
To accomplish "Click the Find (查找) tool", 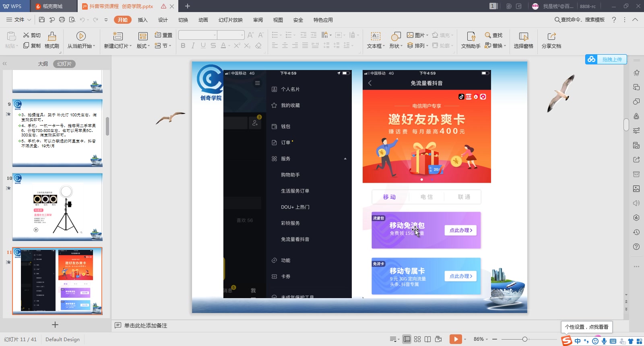I will [x=493, y=35].
